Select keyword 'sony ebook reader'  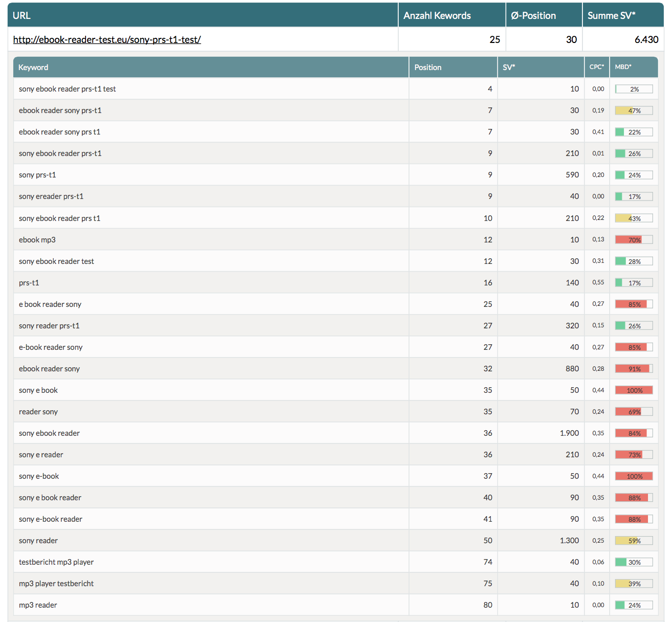pos(49,433)
